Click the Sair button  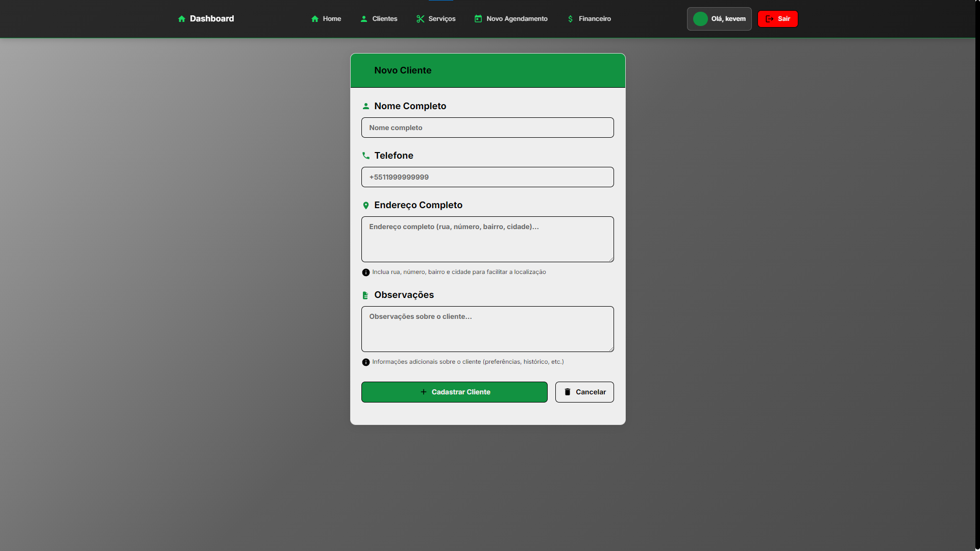[x=778, y=19]
